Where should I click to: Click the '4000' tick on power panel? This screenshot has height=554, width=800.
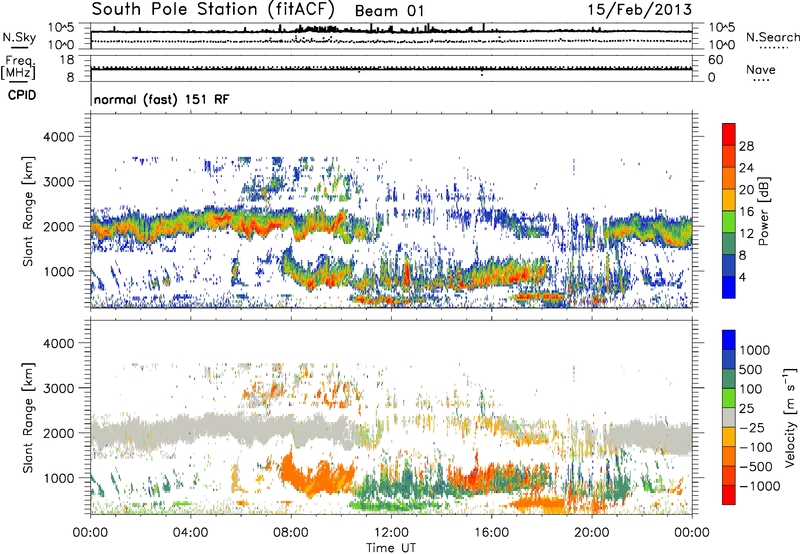(58, 137)
